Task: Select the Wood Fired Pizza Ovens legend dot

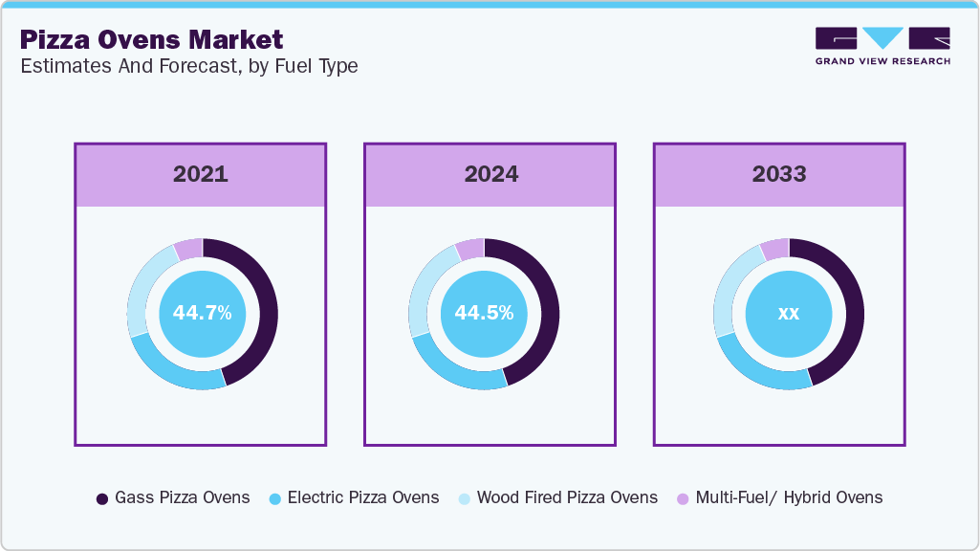Action: click(x=464, y=498)
